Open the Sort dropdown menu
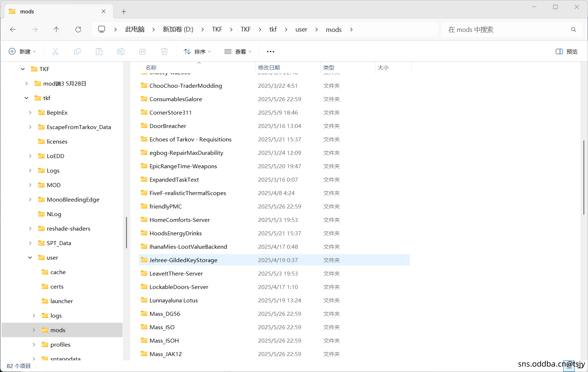Screen dimensions: 588x372 click(x=197, y=51)
